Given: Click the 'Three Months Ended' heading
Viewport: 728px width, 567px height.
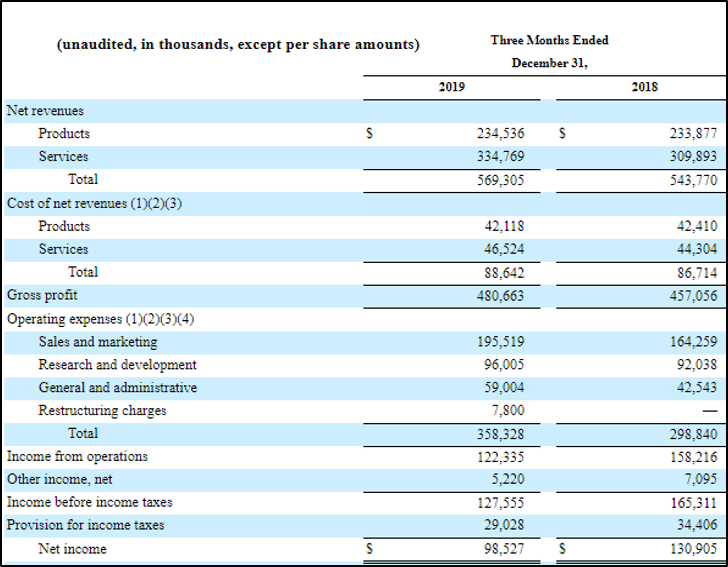Looking at the screenshot, I should coord(549,40).
